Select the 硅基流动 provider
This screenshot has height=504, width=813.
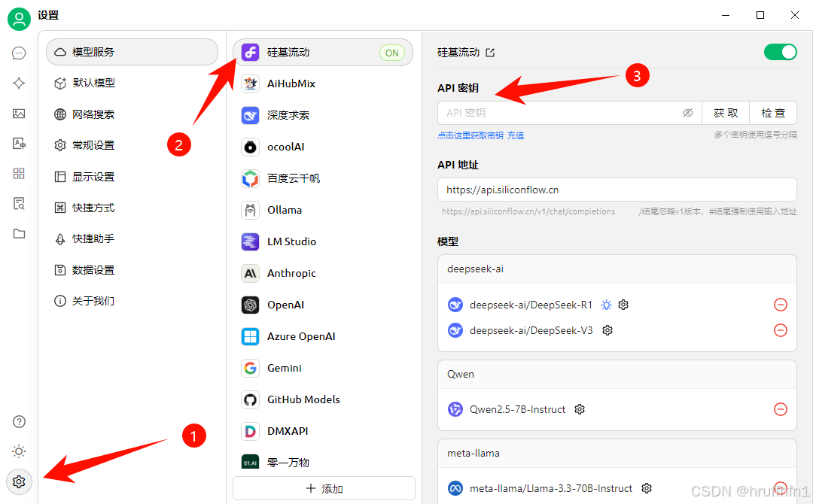click(322, 53)
